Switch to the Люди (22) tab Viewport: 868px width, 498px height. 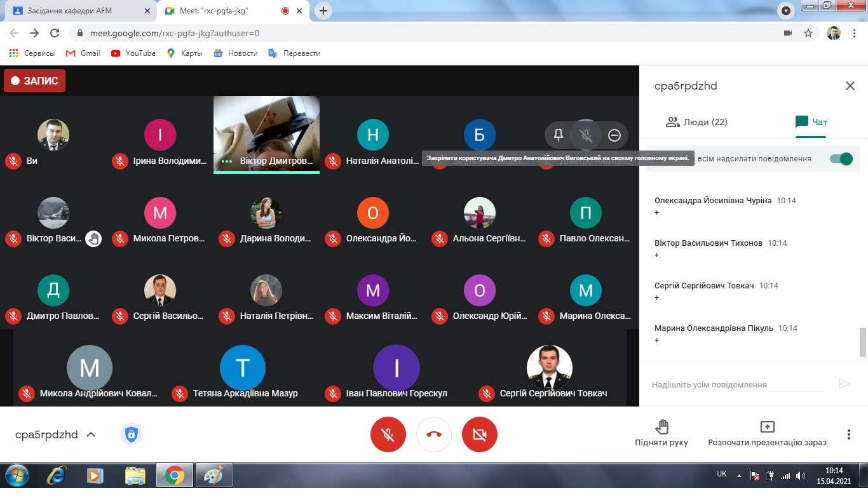pos(696,122)
